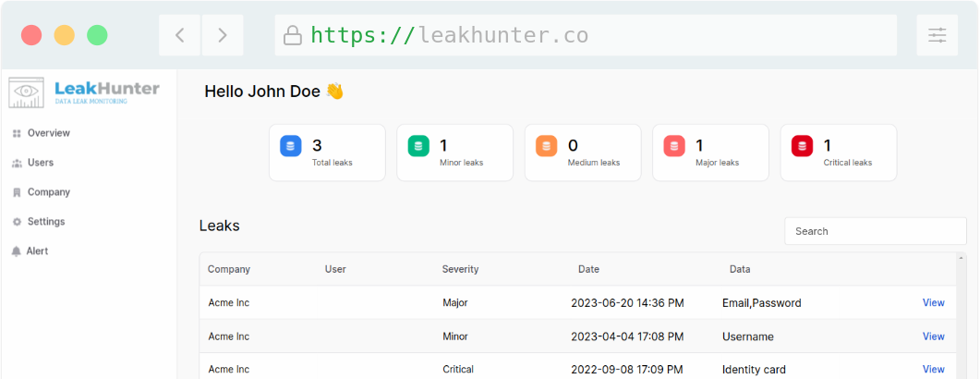
Task: Click the 2022-09-08 17:09 PM date cell
Action: point(627,370)
